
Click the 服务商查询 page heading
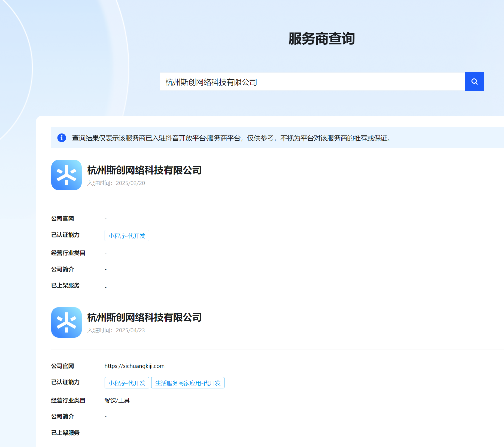tap(322, 38)
